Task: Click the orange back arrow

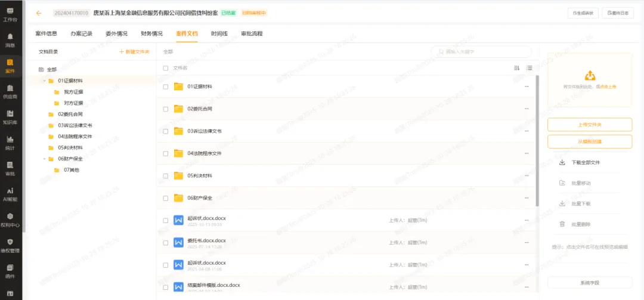Action: click(39, 13)
